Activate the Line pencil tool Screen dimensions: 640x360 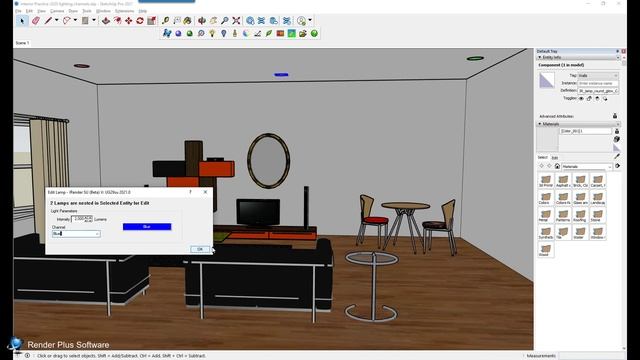point(48,20)
